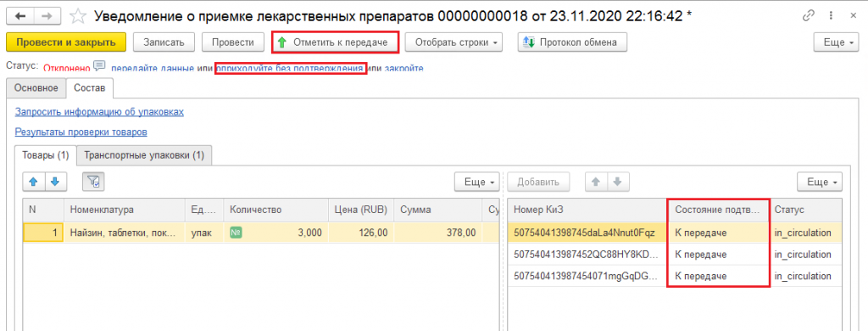Open 'Результаты проверки товаров' link
Image resolution: width=868 pixels, height=331 pixels.
tap(81, 132)
